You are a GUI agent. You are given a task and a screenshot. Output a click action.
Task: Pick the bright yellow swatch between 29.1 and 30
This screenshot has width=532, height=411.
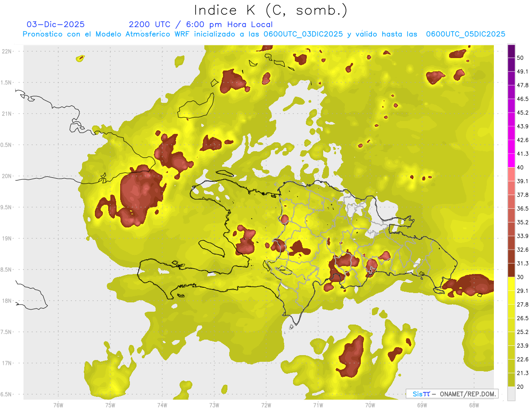(x=511, y=284)
